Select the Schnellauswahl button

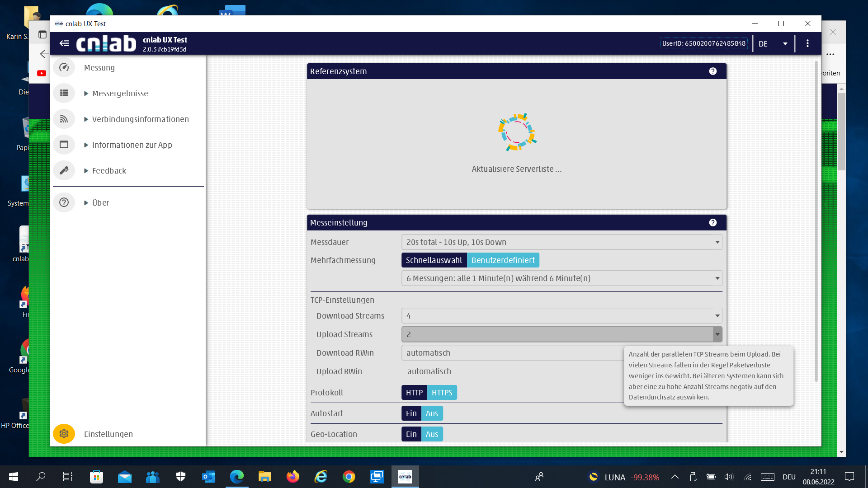click(x=434, y=260)
